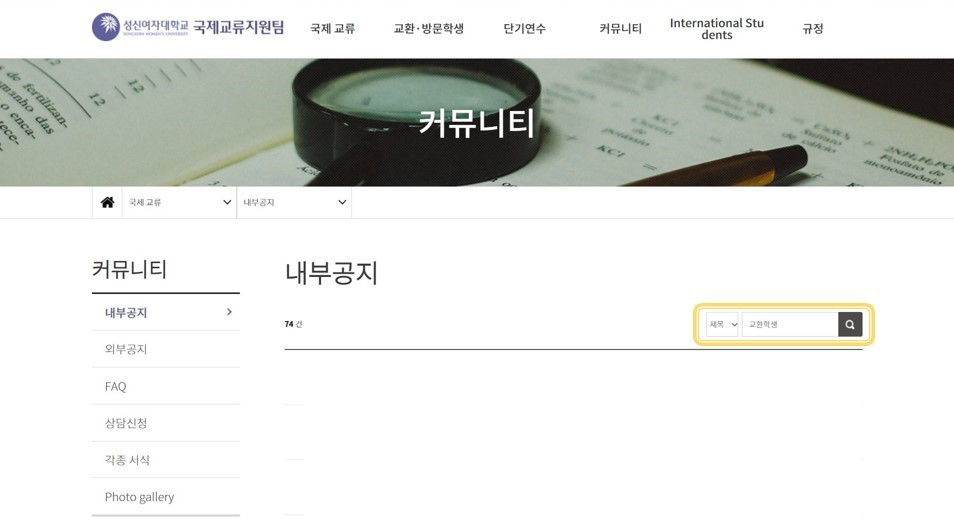This screenshot has height=530, width=954.
Task: Open FAQ from the sidebar
Action: (165, 386)
